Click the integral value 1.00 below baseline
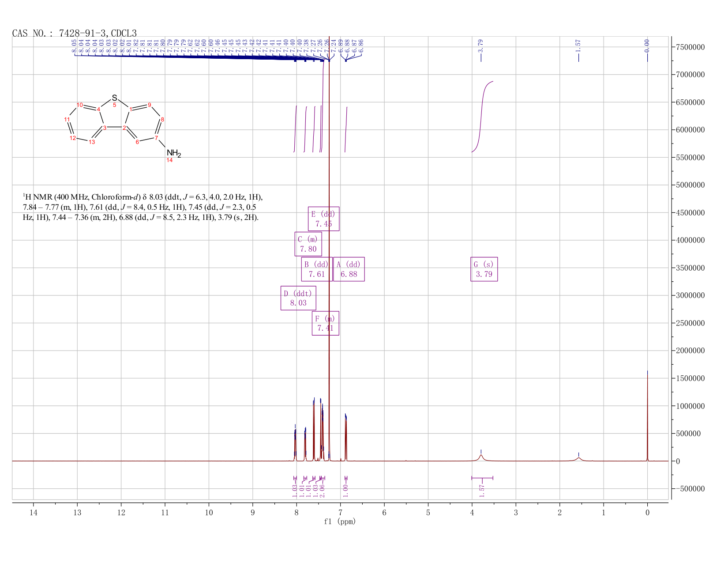The width and height of the screenshot is (728, 563). tap(345, 490)
